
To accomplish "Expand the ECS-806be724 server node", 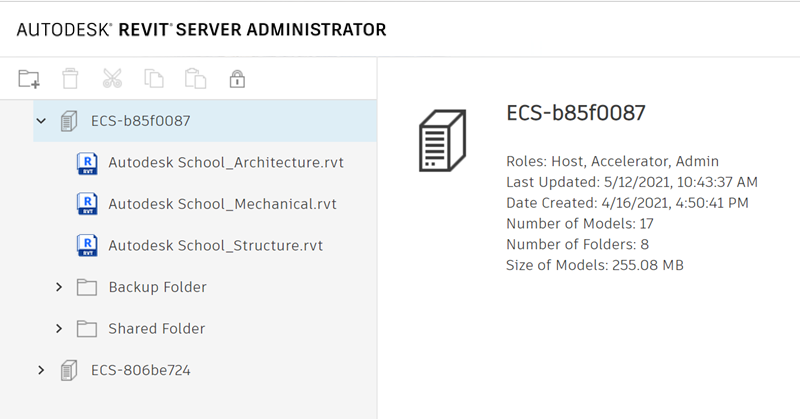I will coord(41,370).
